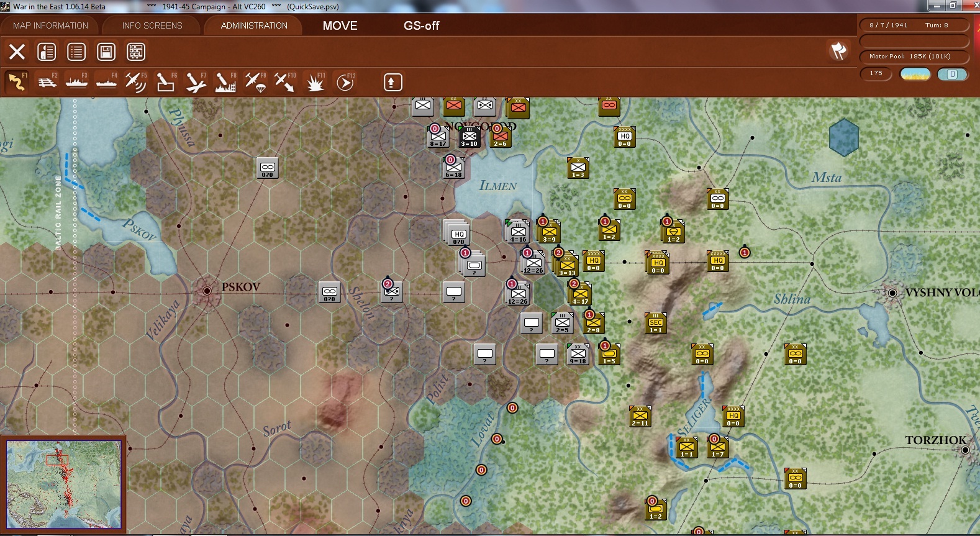Click the Torzhok city marker
Screen dimensions: 980x536
click(x=965, y=450)
